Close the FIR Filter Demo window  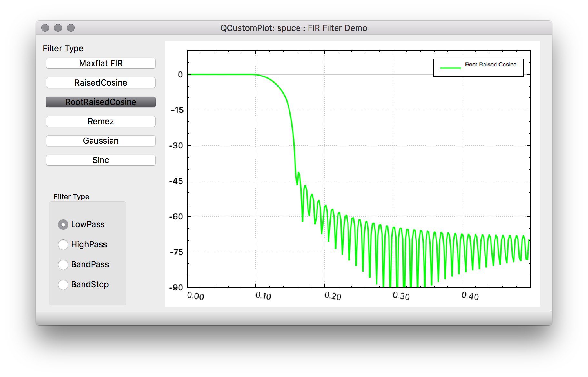(45, 28)
